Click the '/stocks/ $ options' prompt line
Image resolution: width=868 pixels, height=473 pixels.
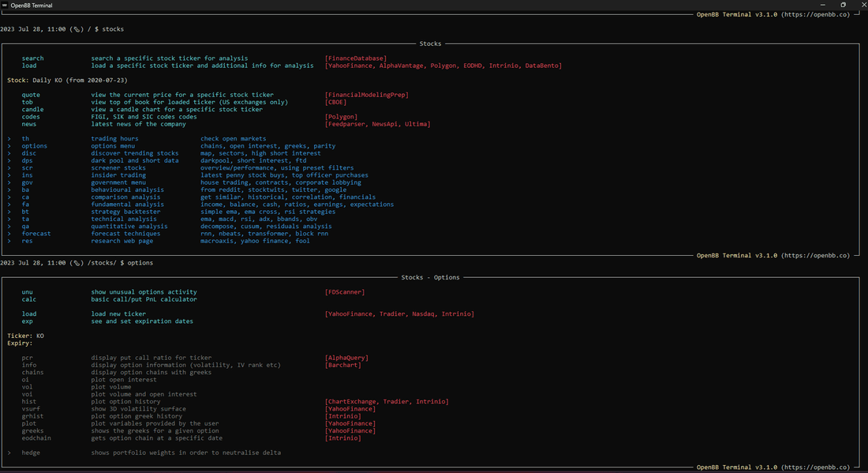pyautogui.click(x=77, y=262)
